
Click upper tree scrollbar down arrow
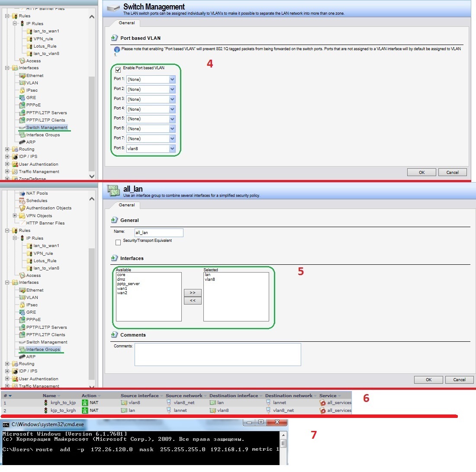point(92,176)
